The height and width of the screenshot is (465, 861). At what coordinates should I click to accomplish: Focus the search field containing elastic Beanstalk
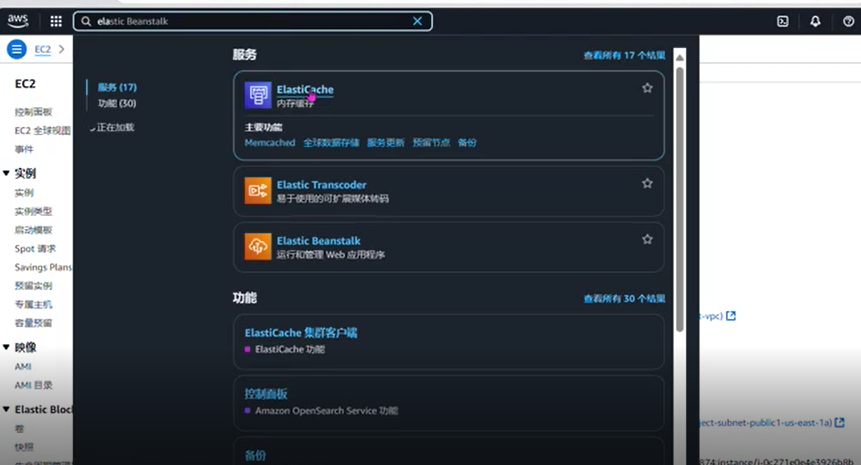pyautogui.click(x=253, y=21)
